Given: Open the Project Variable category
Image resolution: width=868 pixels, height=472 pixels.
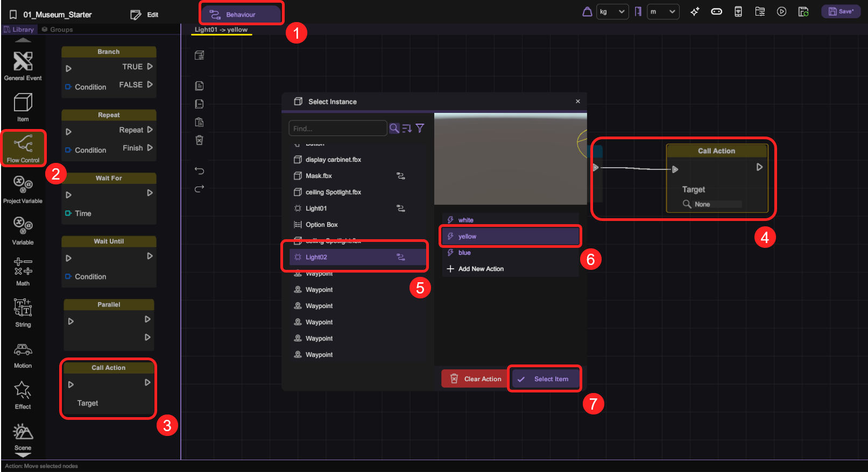Looking at the screenshot, I should 23,188.
